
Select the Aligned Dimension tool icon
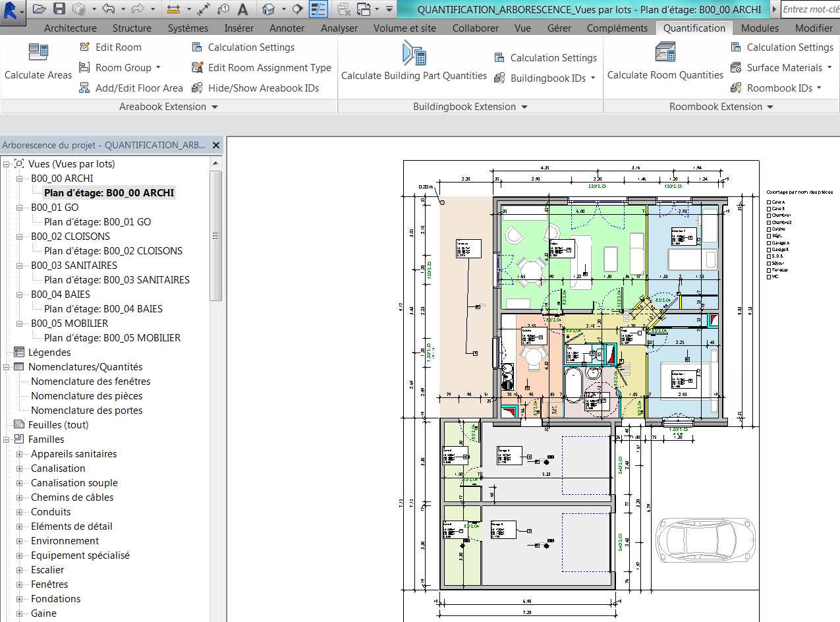click(204, 9)
